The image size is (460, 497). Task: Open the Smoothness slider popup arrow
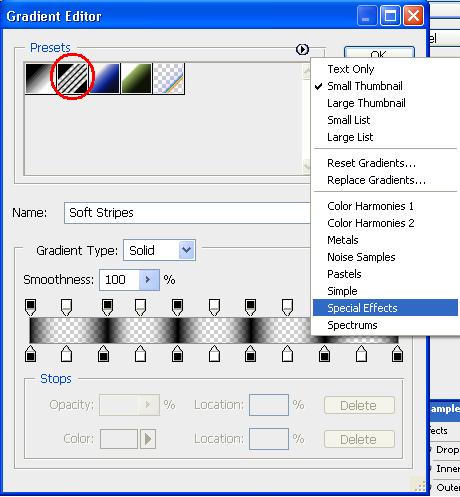(149, 280)
